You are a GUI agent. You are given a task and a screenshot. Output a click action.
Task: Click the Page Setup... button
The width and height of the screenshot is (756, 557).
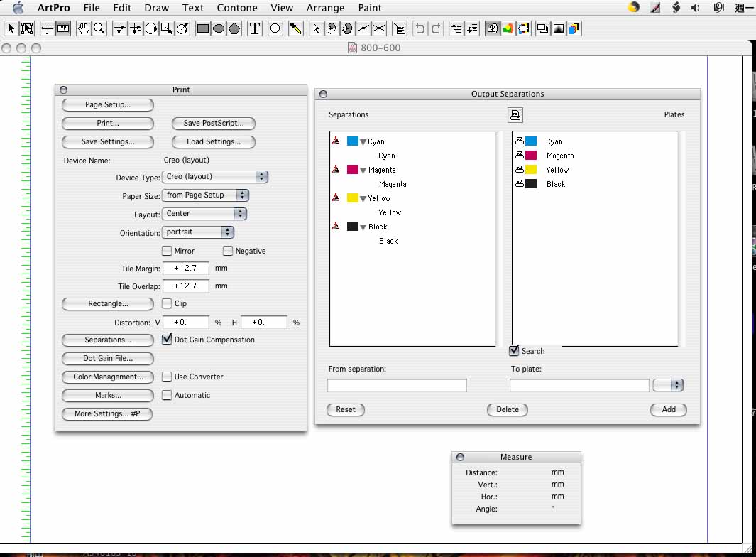(x=108, y=104)
